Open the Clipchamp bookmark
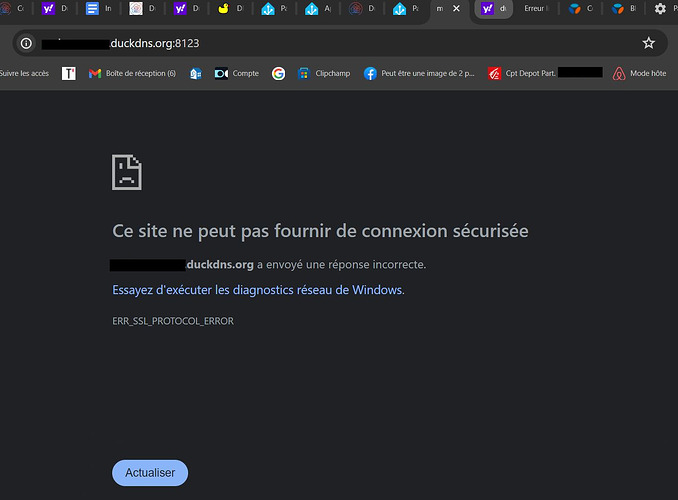This screenshot has width=678, height=500. tap(324, 74)
